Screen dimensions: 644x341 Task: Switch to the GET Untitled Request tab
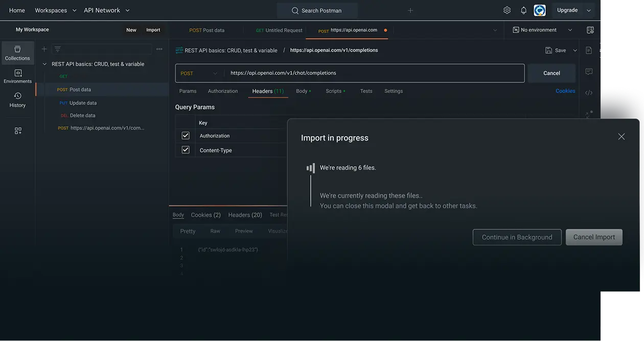[x=279, y=30]
